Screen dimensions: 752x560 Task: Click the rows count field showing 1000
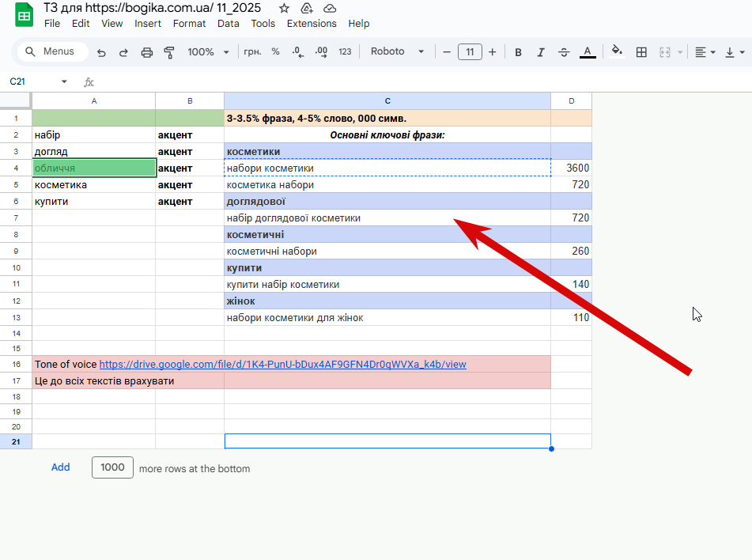tap(112, 467)
